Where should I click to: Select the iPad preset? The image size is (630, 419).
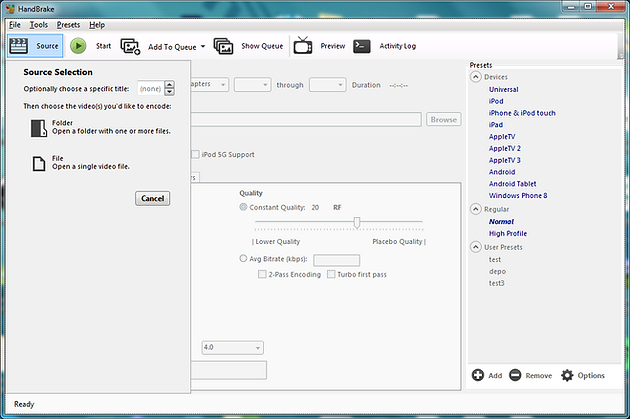coord(496,125)
